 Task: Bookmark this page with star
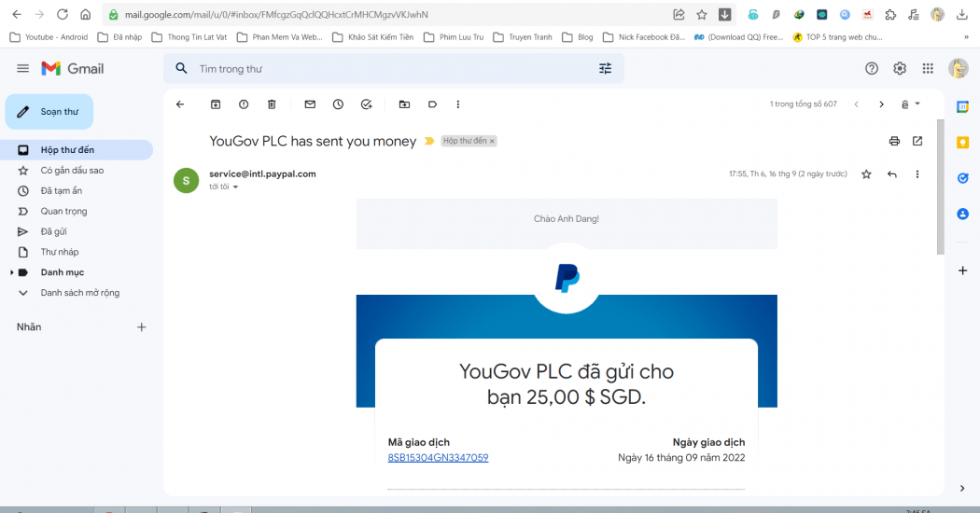click(x=702, y=14)
